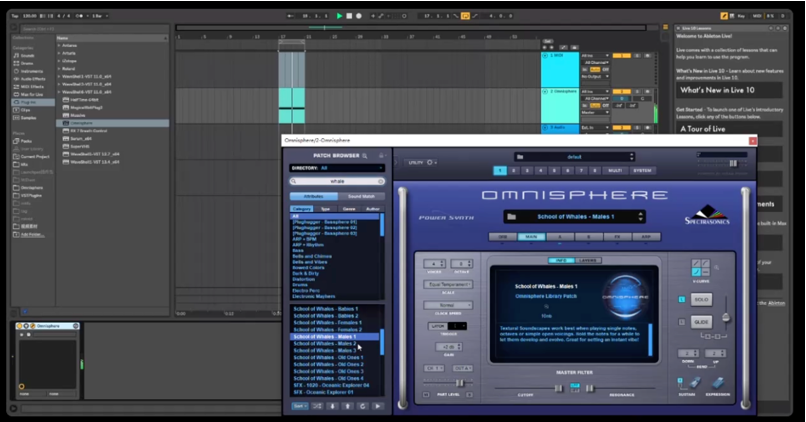This screenshot has width=806, height=422.
Task: Select part 2 in the Omnisphere part selector
Action: pos(514,170)
